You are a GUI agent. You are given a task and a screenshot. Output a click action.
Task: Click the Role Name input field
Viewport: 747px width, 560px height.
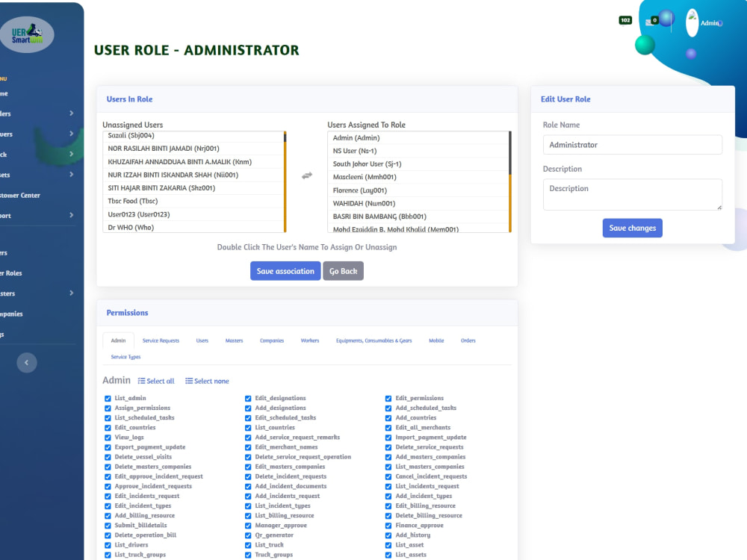point(632,145)
